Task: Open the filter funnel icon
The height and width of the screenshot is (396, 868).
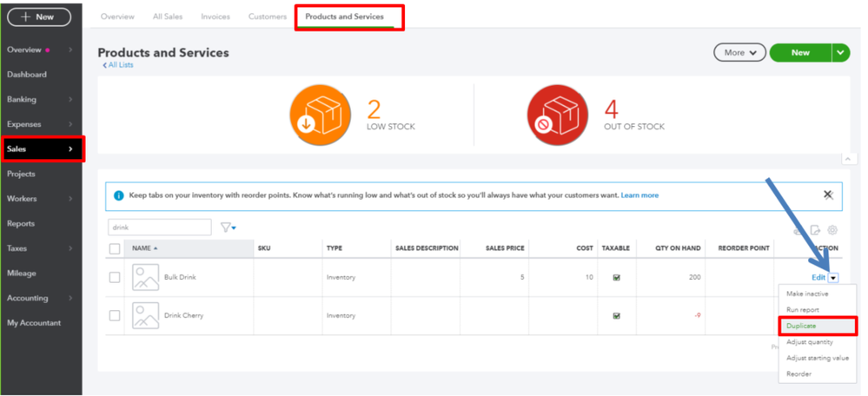Action: 228,228
